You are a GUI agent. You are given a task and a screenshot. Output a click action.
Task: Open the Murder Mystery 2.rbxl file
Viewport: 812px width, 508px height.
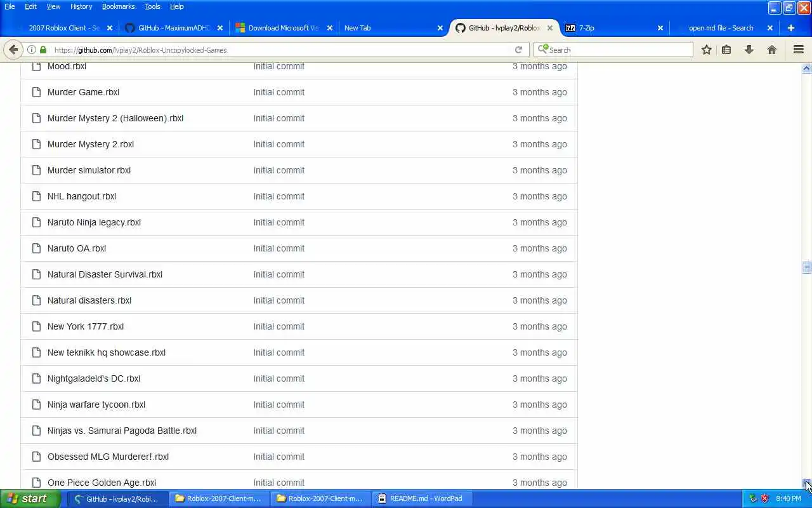[x=91, y=144]
